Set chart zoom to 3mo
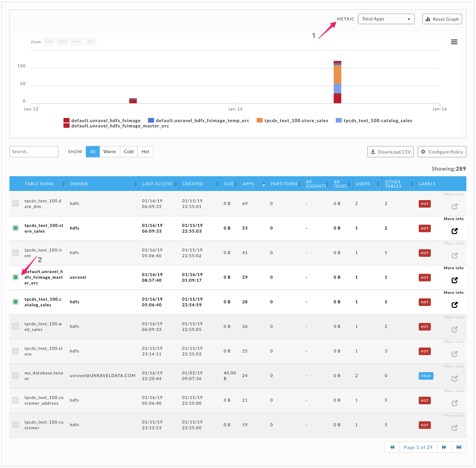476x468 pixels. coord(63,41)
